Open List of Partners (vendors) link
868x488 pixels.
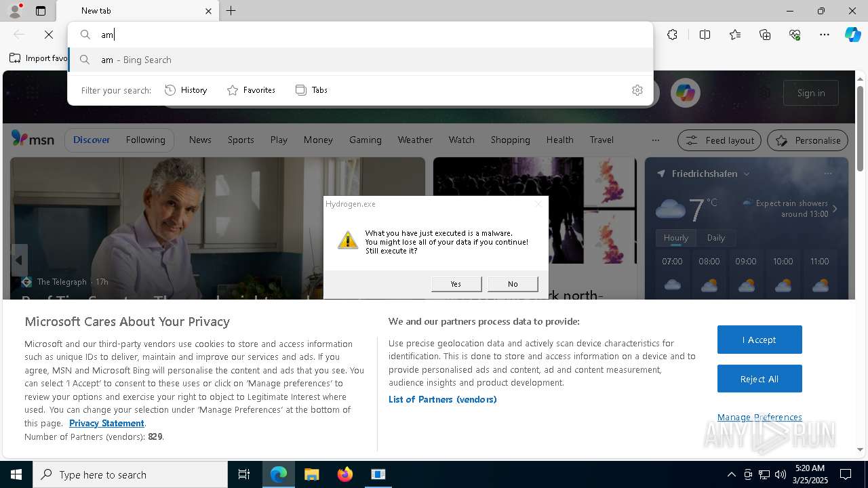pos(442,399)
